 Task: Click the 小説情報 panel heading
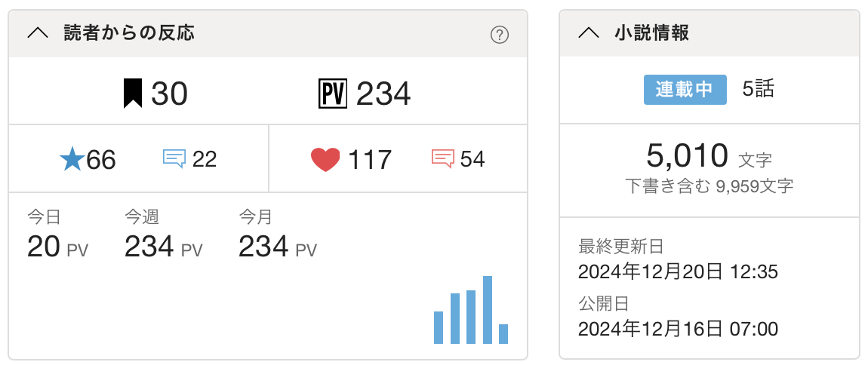pyautogui.click(x=651, y=33)
